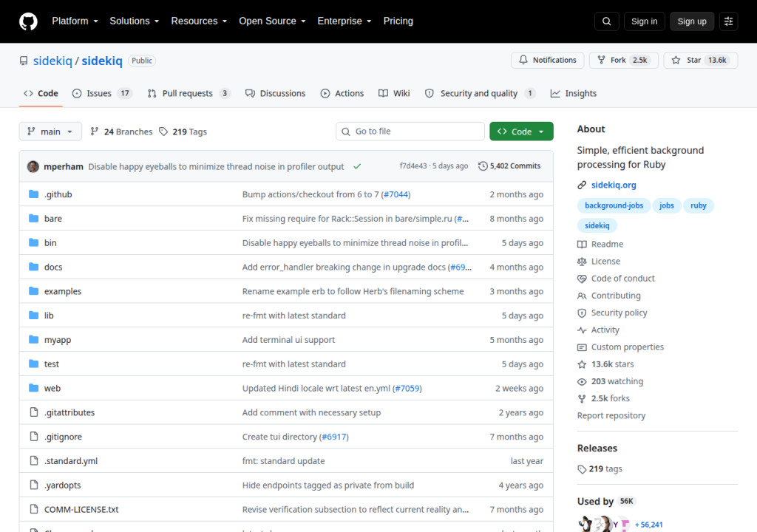The width and height of the screenshot is (757, 532).
Task: Switch to Security and quality tab
Action: point(480,93)
